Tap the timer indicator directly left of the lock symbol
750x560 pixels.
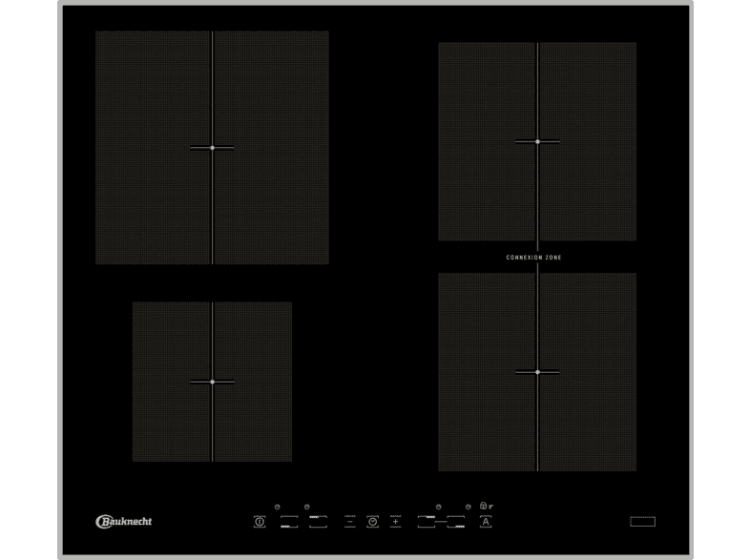point(469,507)
